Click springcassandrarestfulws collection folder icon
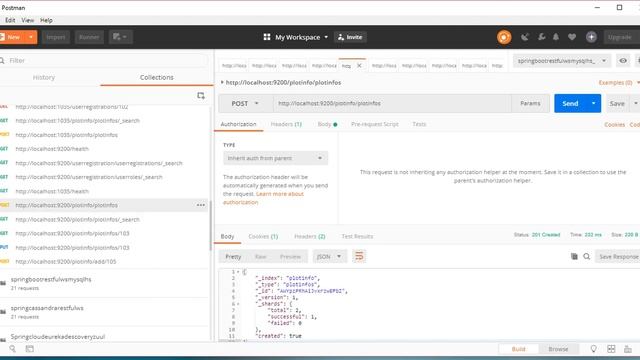Viewport: 640px width, 360px height. click(x=3, y=312)
